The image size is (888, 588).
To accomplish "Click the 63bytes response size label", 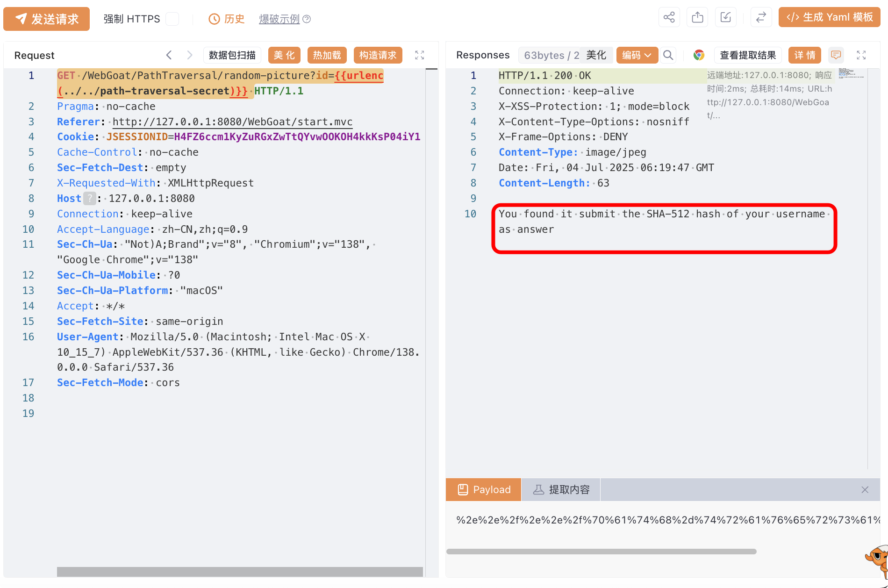I will [x=551, y=55].
